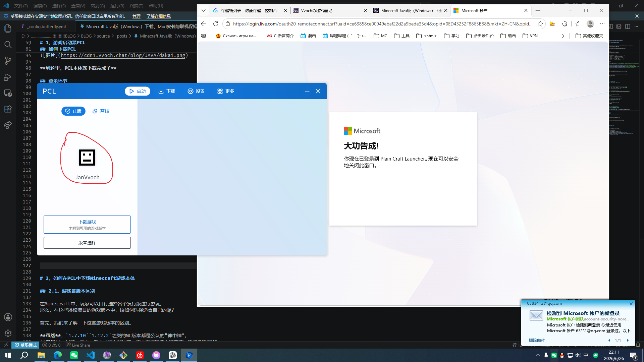This screenshot has height=362, width=644.
Task: Open Edge favorites list icon
Action: [578, 24]
